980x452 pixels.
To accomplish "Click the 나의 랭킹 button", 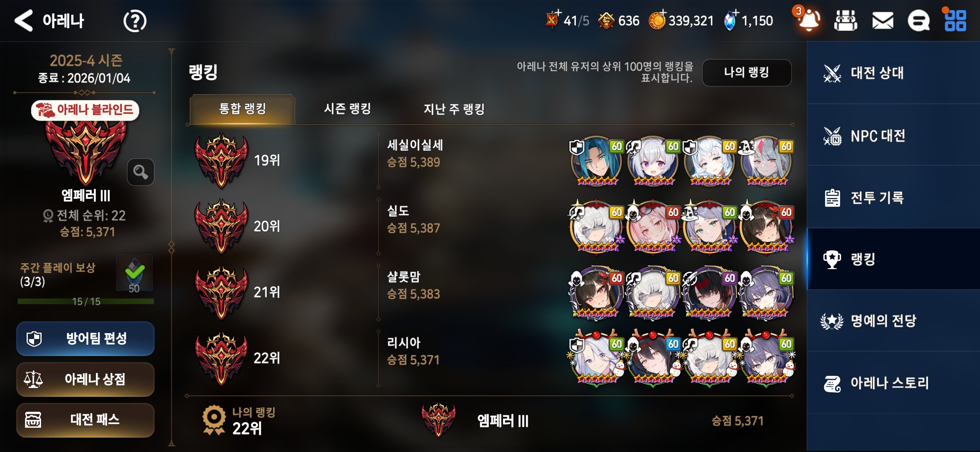I will click(747, 72).
